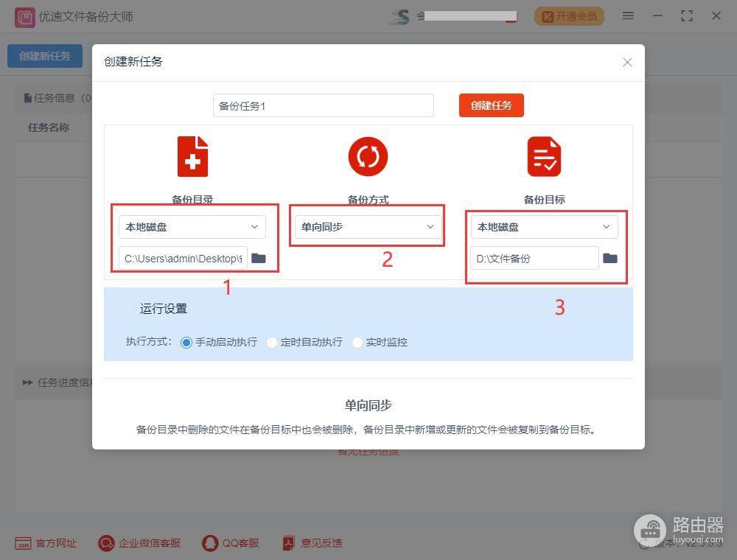Browse folder for backup target path

pyautogui.click(x=610, y=259)
